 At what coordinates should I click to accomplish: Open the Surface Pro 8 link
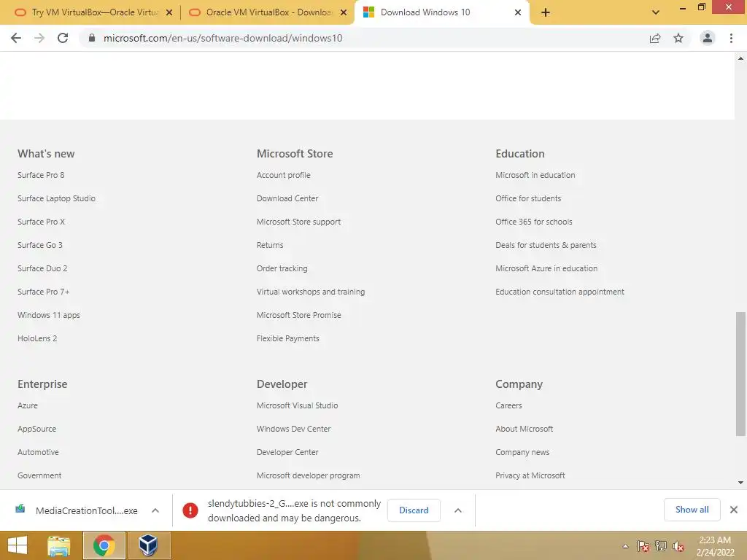[x=41, y=175]
